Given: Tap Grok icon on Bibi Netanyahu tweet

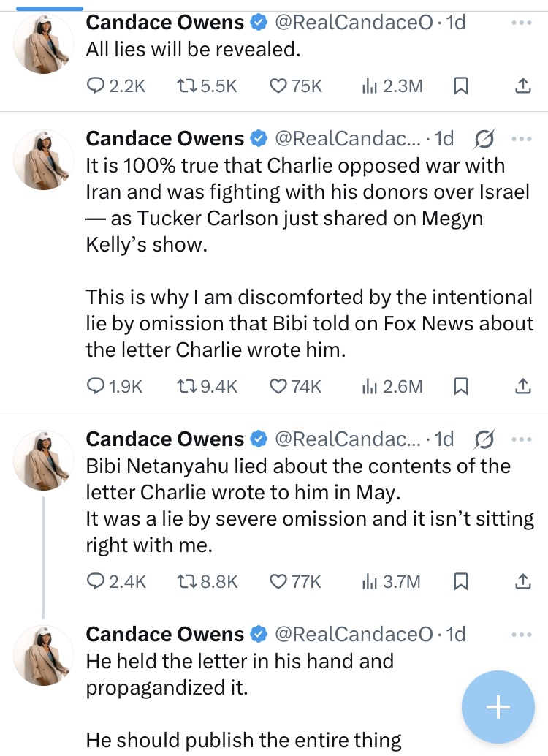Looking at the screenshot, I should click(484, 439).
